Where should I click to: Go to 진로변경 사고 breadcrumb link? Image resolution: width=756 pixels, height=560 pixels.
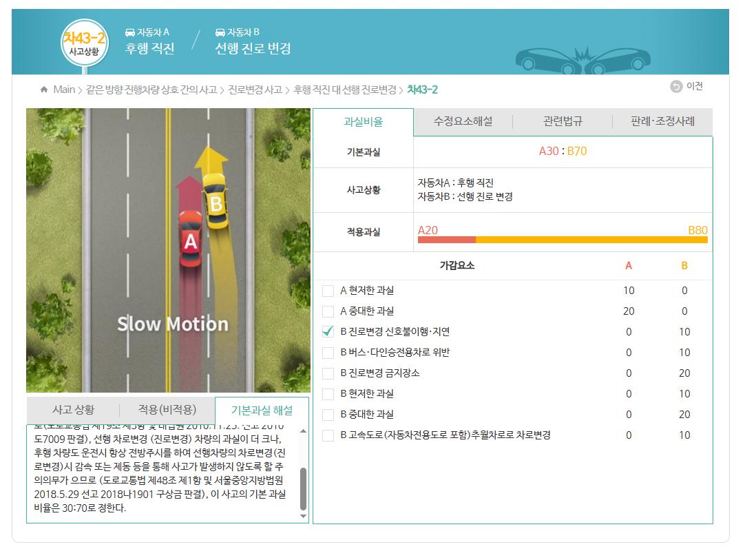(x=255, y=90)
